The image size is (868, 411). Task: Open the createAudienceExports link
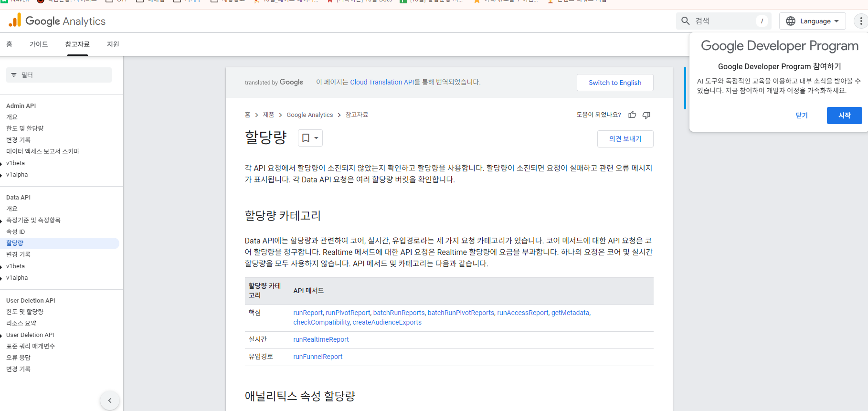[x=387, y=322]
